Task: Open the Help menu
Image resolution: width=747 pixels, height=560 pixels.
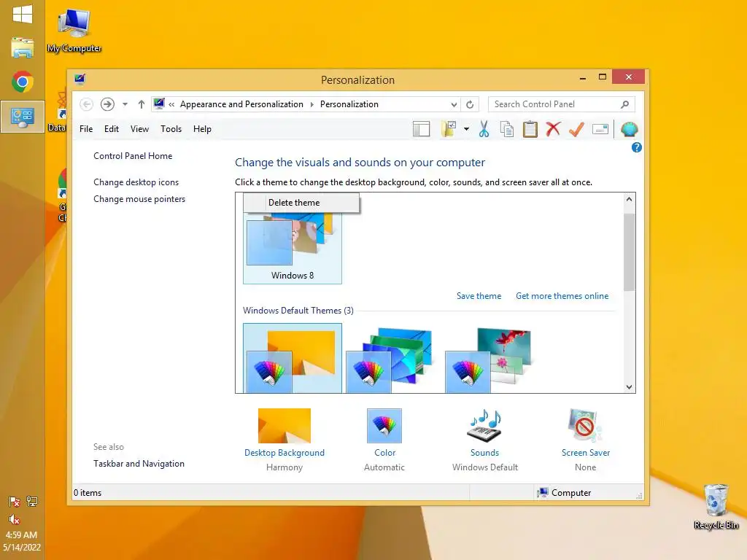Action: [x=202, y=129]
